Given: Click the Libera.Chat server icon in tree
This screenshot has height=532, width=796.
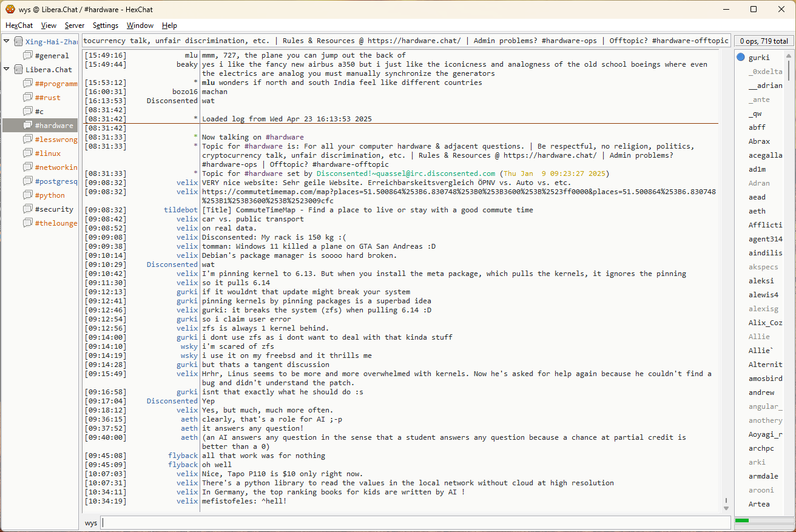Looking at the screenshot, I should click(x=19, y=70).
